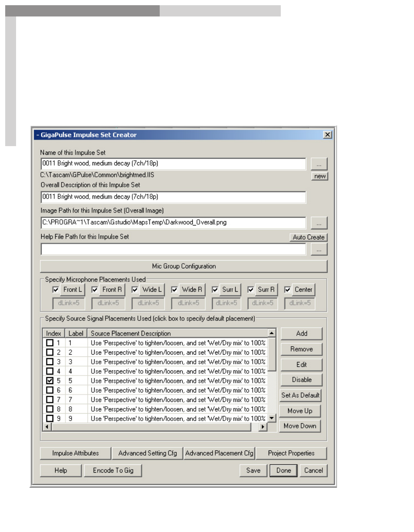Click the Label column header
414x532 pixels.
76,333
